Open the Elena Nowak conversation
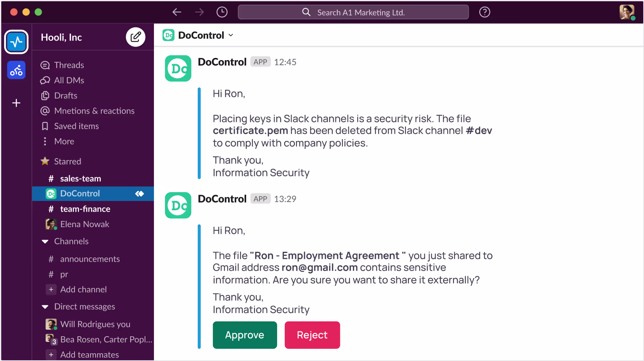Screen dimensions: 644x361 coord(85,224)
